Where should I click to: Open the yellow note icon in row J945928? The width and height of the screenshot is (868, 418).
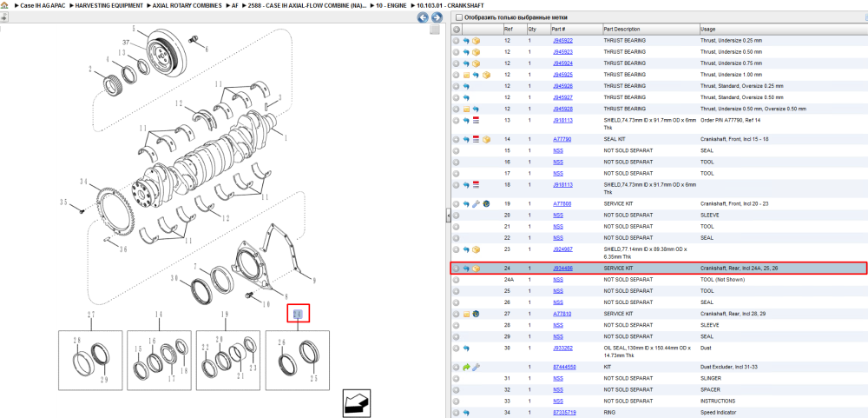coord(466,109)
